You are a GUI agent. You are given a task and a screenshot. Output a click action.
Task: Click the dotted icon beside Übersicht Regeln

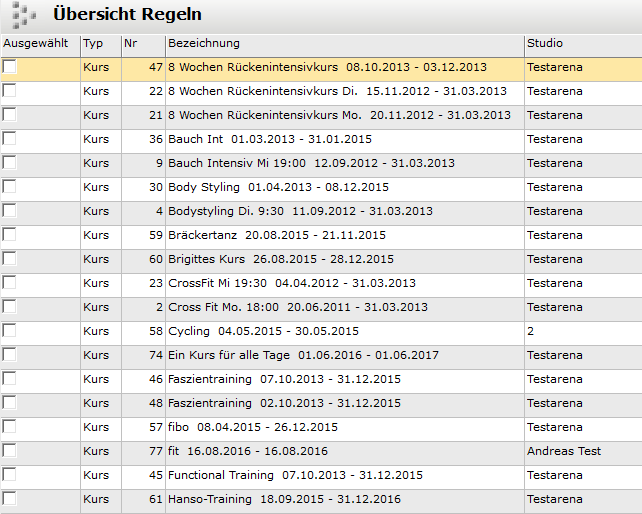24,16
